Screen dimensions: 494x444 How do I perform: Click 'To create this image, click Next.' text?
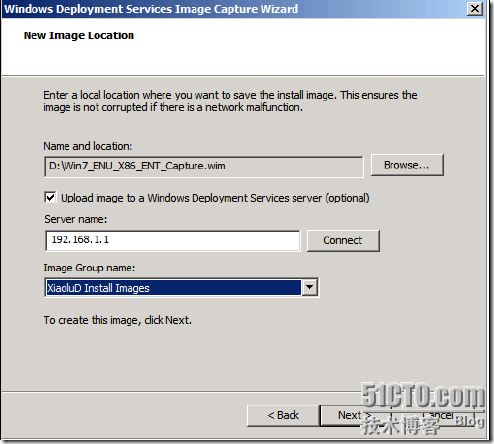(x=118, y=320)
